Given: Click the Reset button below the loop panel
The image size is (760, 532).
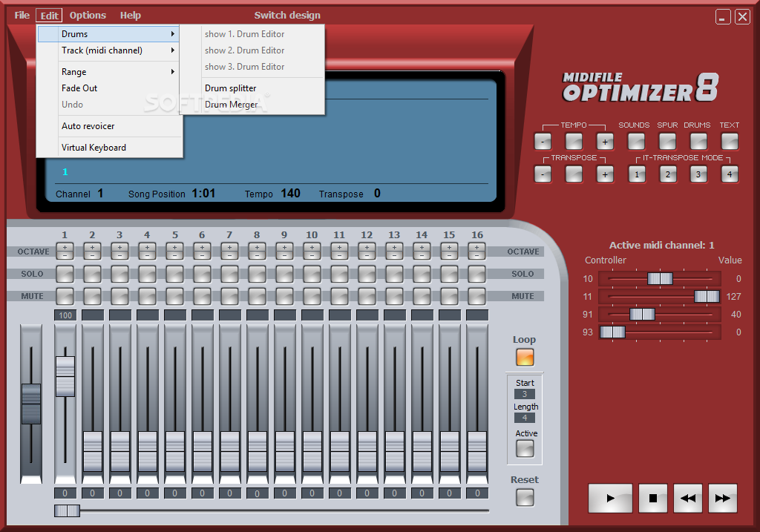Looking at the screenshot, I should coord(525,497).
